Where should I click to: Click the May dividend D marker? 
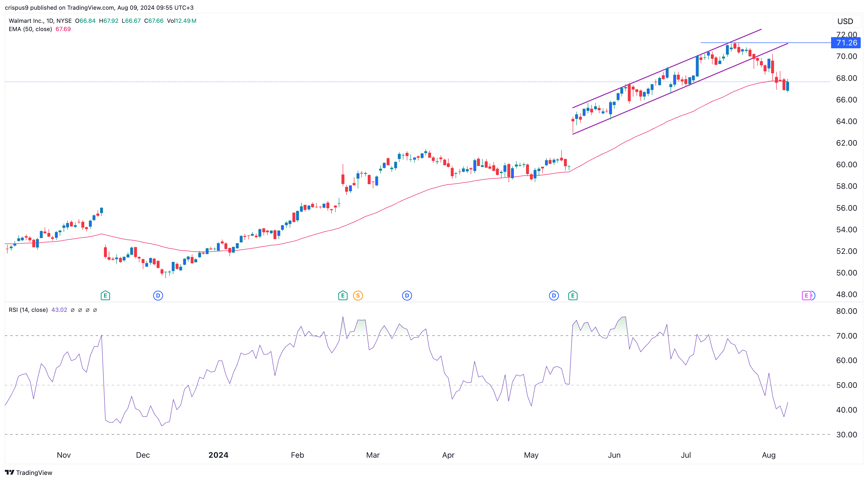pyautogui.click(x=554, y=296)
